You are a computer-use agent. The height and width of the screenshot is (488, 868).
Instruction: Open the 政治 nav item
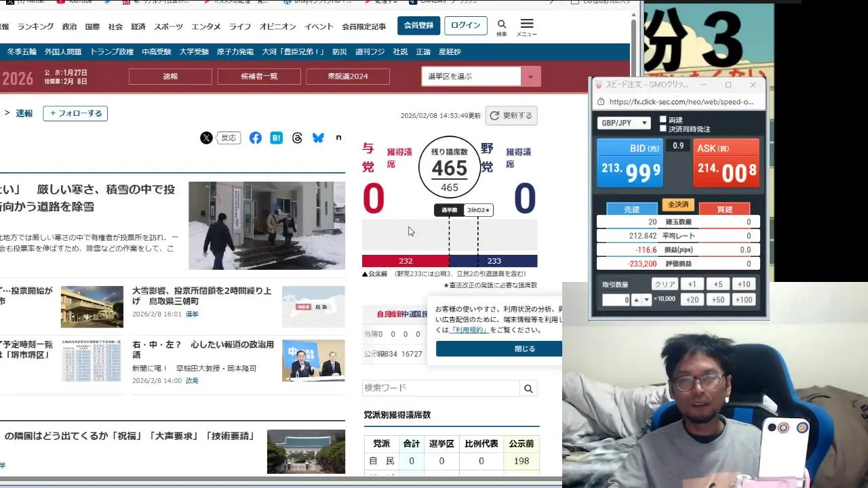tap(69, 26)
